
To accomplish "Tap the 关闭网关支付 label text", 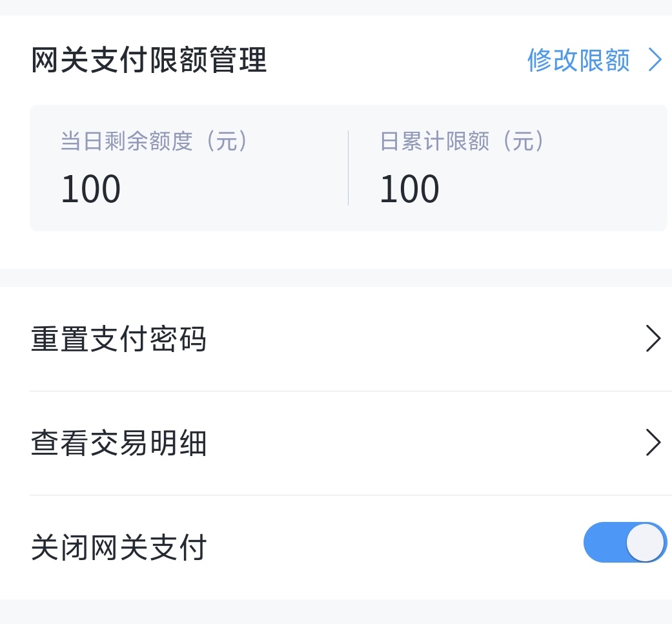I will click(x=119, y=548).
